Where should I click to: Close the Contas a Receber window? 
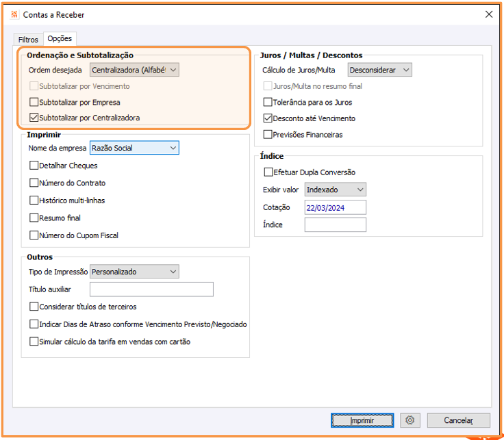(489, 14)
